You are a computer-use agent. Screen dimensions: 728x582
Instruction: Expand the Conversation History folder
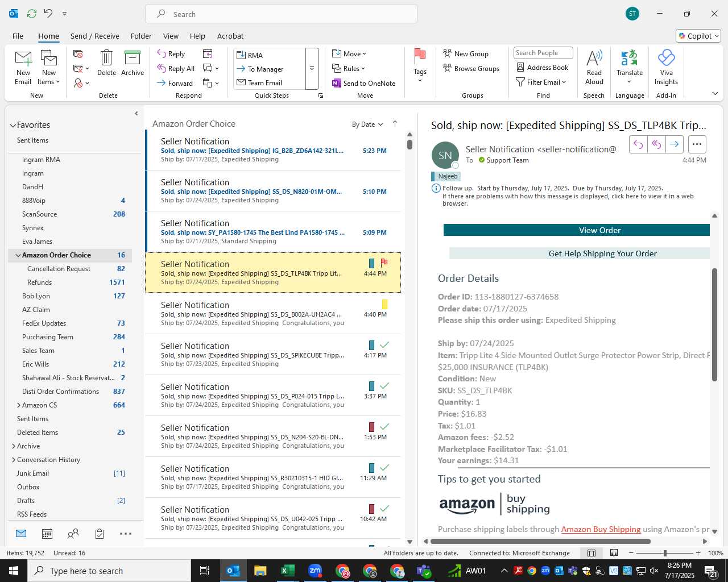click(x=13, y=460)
